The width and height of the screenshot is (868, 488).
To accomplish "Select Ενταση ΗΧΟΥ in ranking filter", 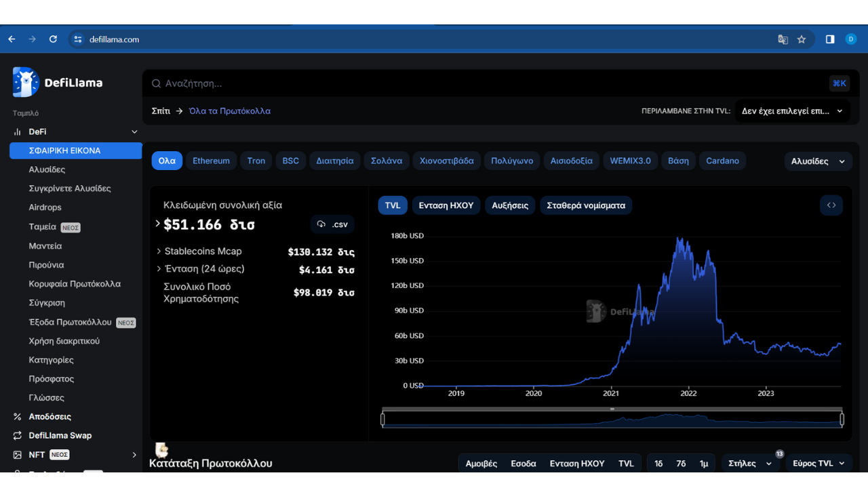I will pyautogui.click(x=577, y=464).
